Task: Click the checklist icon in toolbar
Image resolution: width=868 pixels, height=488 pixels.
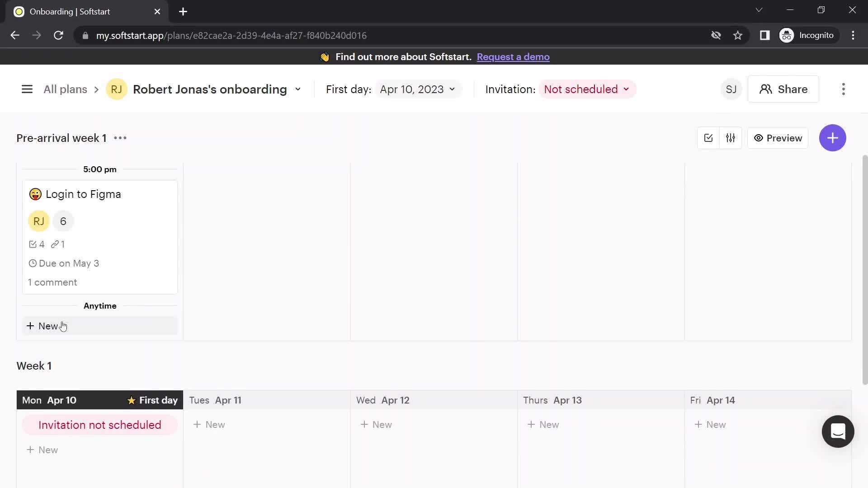Action: (708, 138)
